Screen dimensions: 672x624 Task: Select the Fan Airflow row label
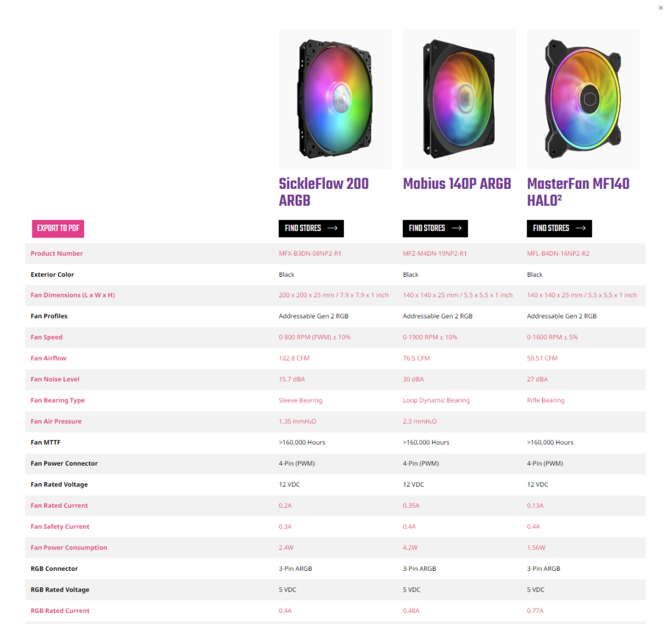48,358
